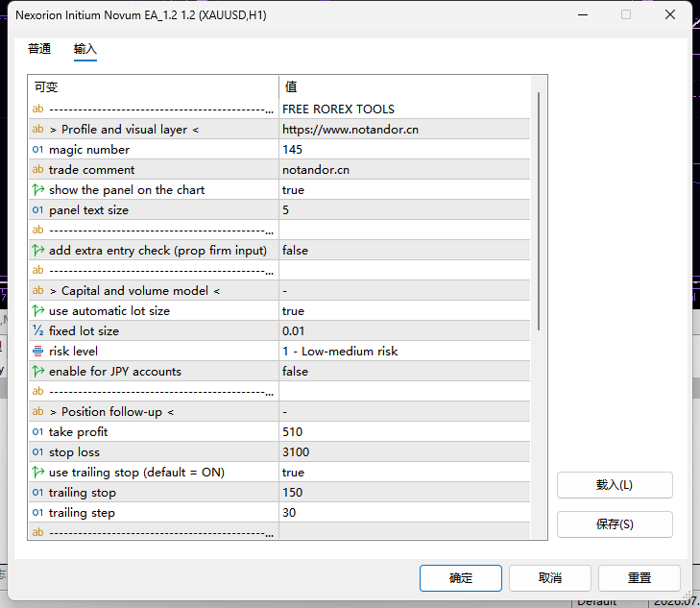Click the integer icon beside take profit
Screen dimensions: 700x608
pos(38,431)
